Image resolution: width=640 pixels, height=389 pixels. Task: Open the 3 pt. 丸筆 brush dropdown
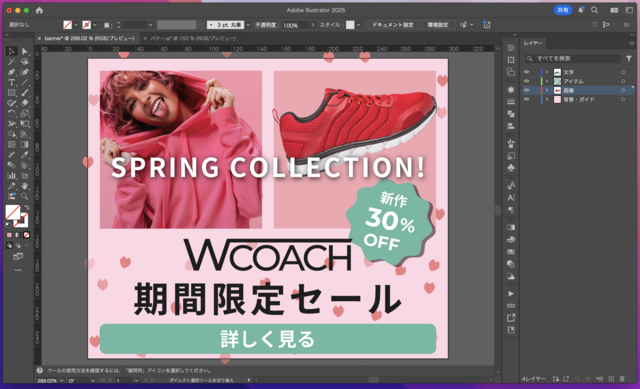click(x=248, y=25)
